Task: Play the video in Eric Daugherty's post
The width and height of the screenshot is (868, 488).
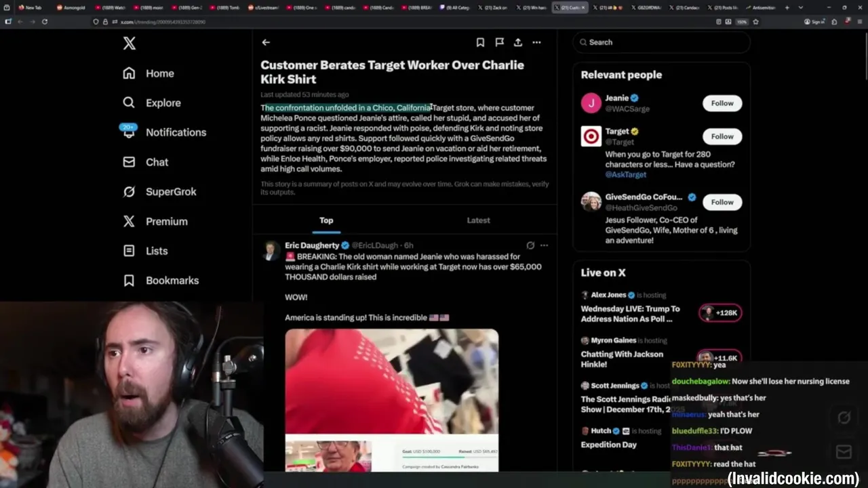Action: click(x=391, y=400)
